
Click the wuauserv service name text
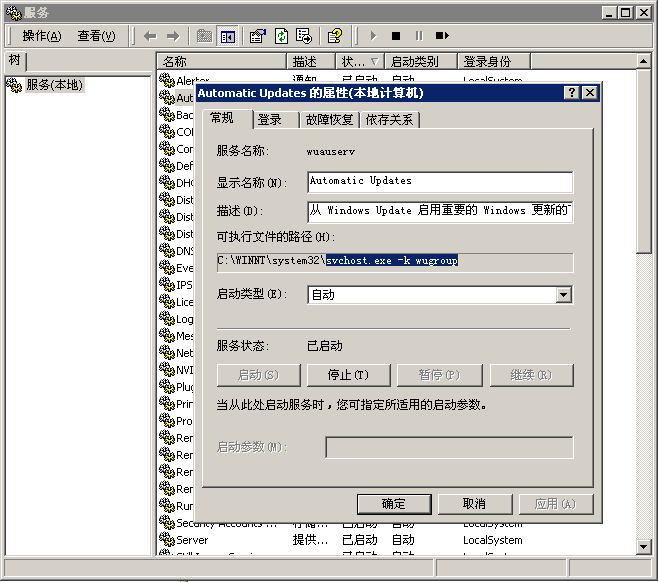331,152
